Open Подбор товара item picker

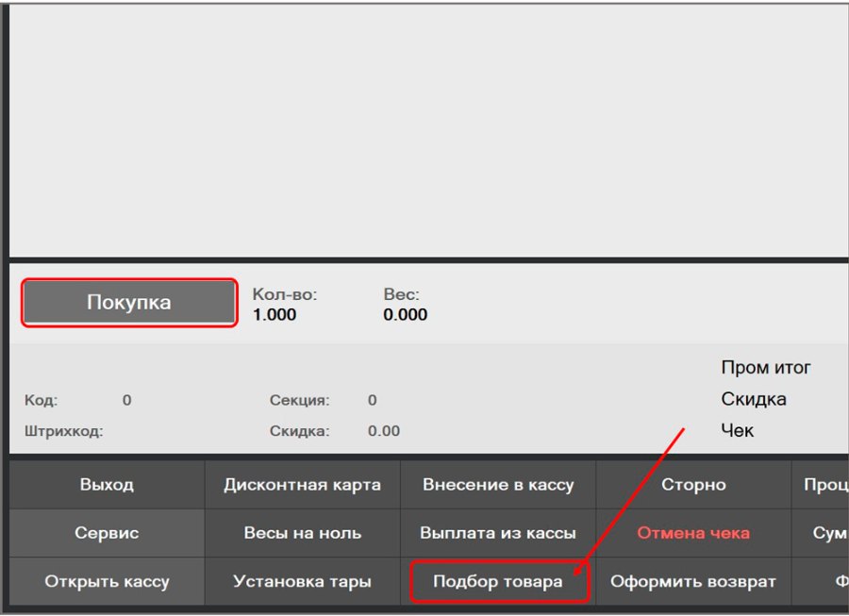(x=497, y=581)
